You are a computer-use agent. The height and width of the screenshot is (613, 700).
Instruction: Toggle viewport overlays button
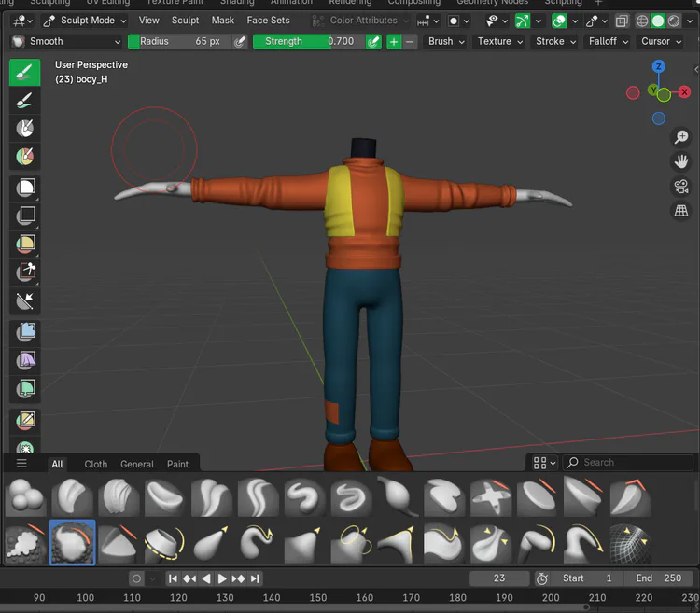click(559, 21)
